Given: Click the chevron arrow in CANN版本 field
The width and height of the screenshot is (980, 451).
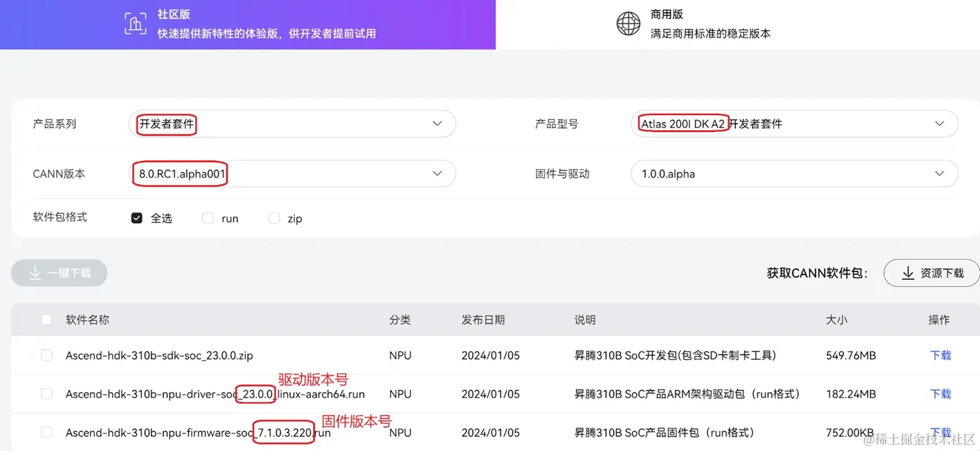Looking at the screenshot, I should (x=437, y=173).
